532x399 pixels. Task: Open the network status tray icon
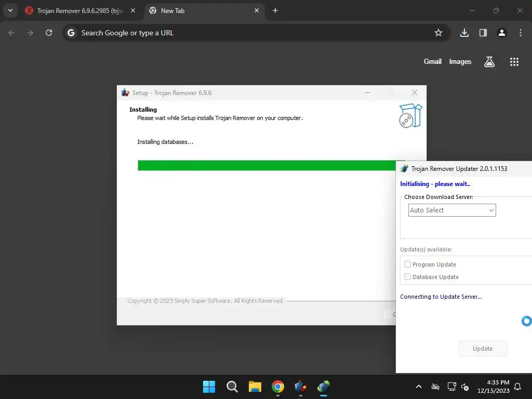pos(451,387)
